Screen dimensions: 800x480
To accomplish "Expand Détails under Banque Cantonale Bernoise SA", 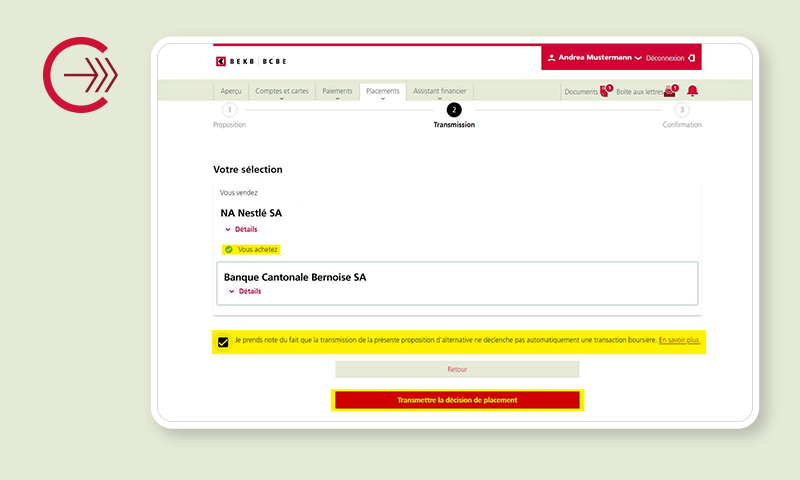I will tap(245, 291).
